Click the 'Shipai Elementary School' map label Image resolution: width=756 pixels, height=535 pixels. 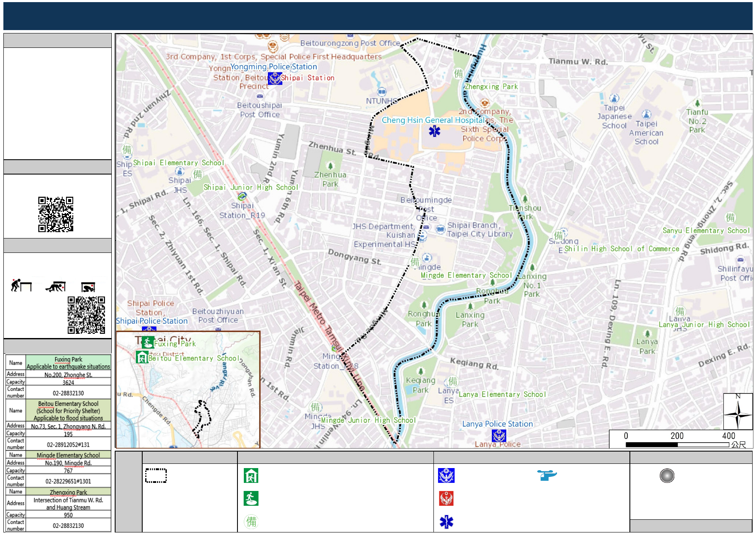178,163
